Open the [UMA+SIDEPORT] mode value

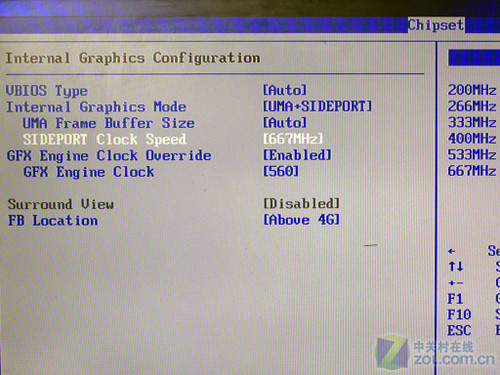(x=317, y=106)
